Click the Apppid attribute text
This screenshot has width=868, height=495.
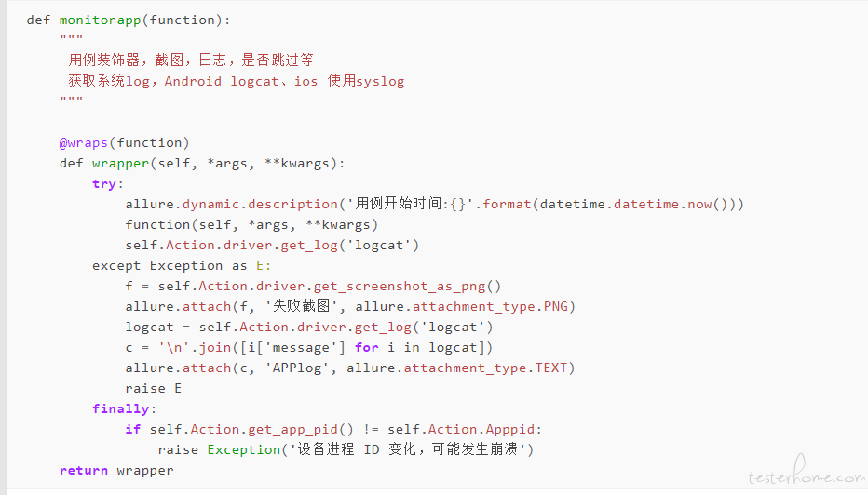pos(509,430)
